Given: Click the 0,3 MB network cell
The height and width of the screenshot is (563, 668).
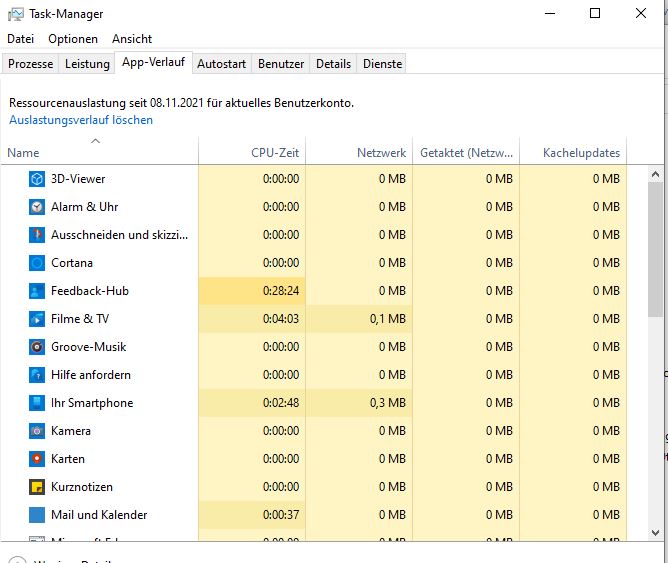Looking at the screenshot, I should click(x=359, y=403).
